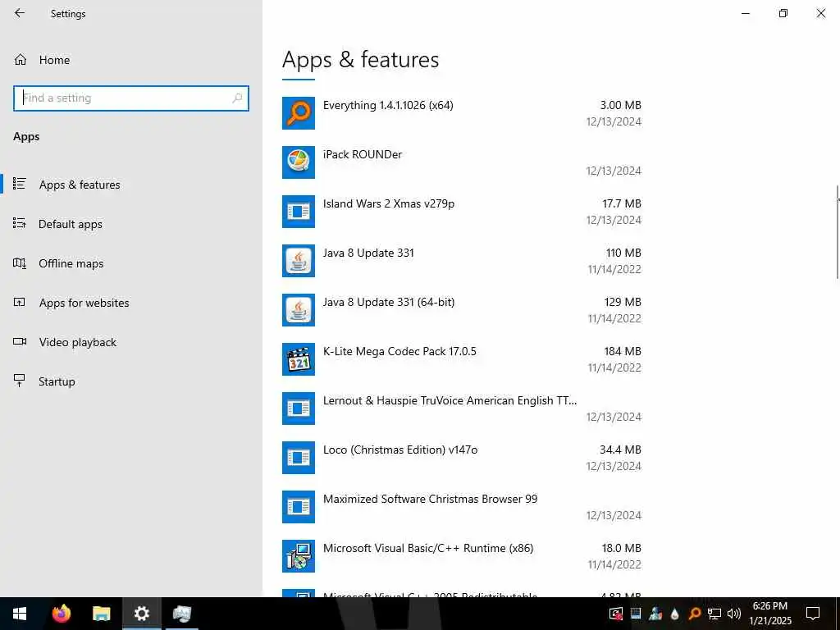Click the K-Lite Mega Codec Pack icon
This screenshot has width=840, height=630.
pos(299,359)
